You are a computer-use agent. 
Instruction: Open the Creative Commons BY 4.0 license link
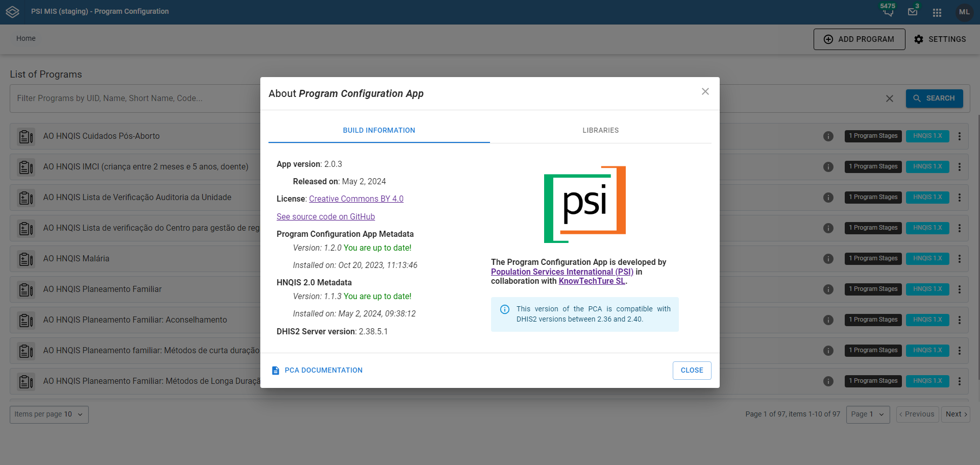[356, 199]
